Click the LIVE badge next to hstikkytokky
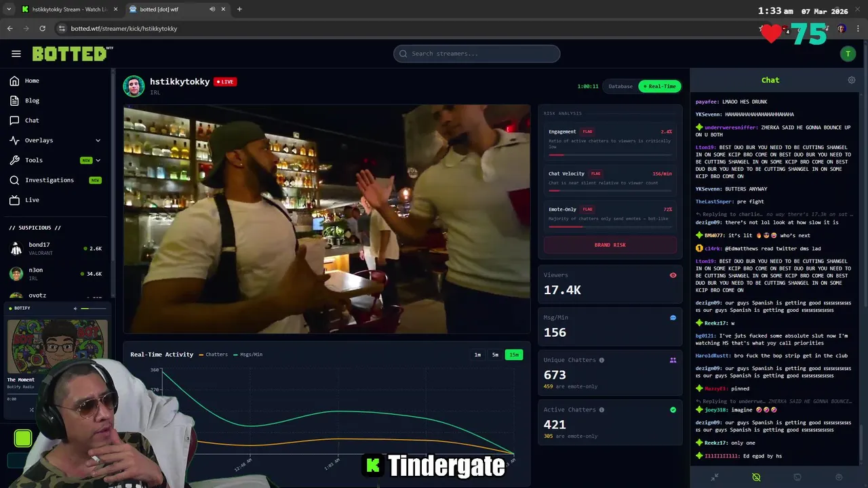 pos(225,81)
